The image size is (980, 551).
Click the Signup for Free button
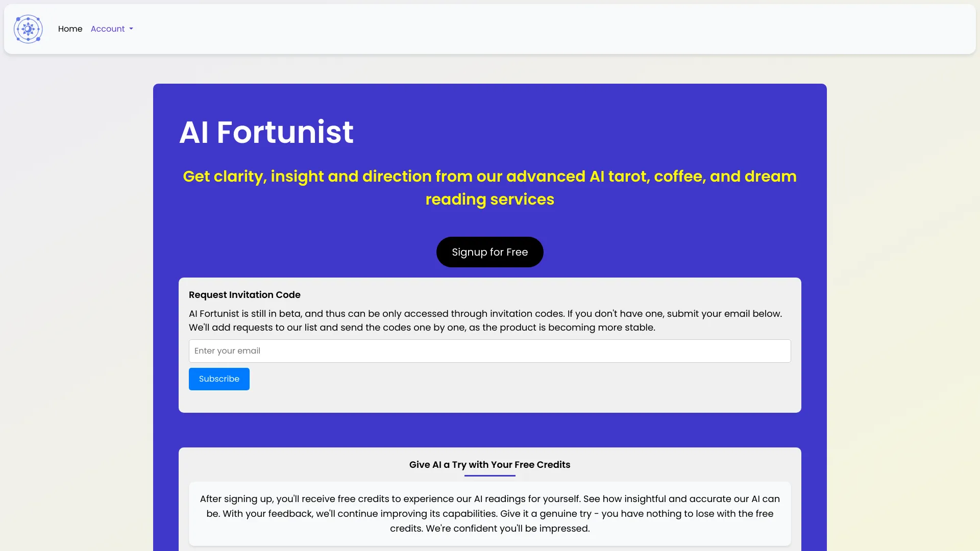[x=489, y=252]
